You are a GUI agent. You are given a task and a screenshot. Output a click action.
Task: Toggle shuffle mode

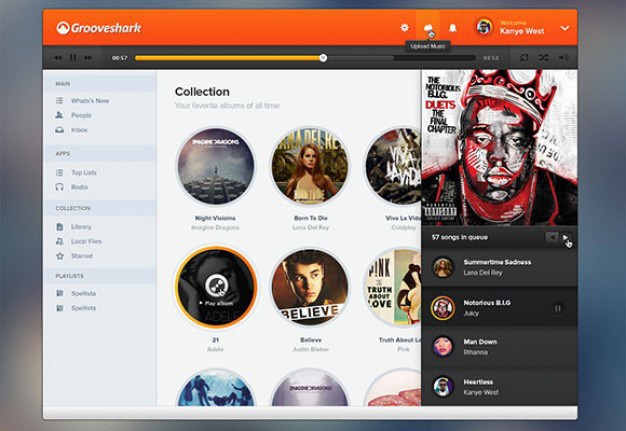(x=543, y=58)
